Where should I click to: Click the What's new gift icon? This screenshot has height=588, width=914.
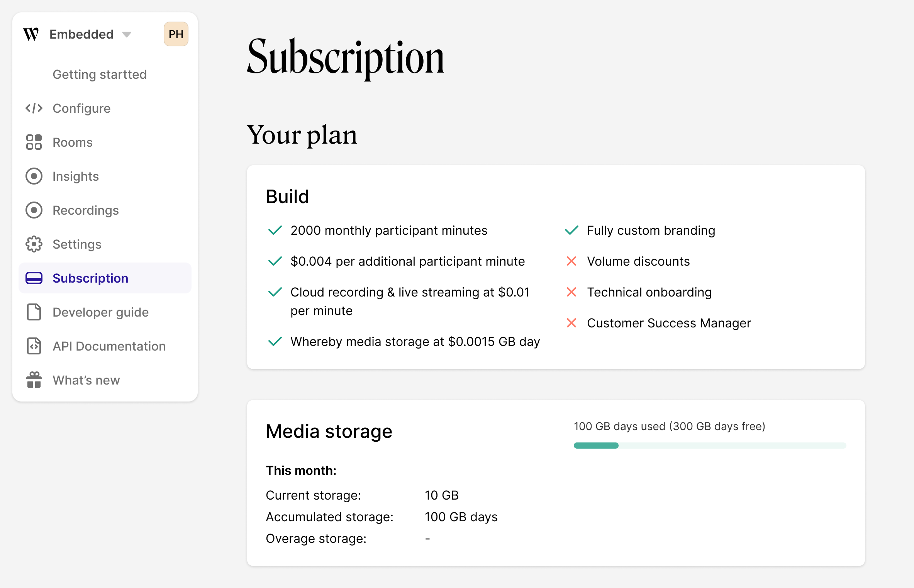pos(34,380)
